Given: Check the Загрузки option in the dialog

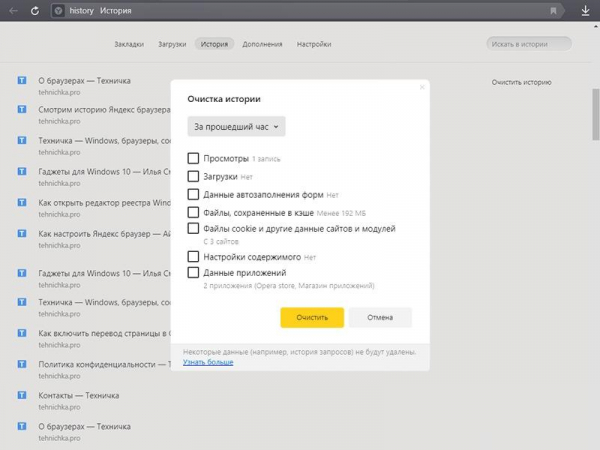Looking at the screenshot, I should coord(194,176).
